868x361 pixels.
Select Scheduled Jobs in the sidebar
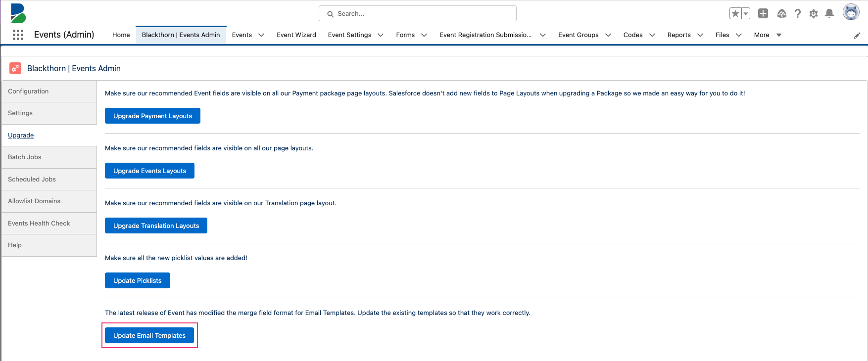point(49,179)
